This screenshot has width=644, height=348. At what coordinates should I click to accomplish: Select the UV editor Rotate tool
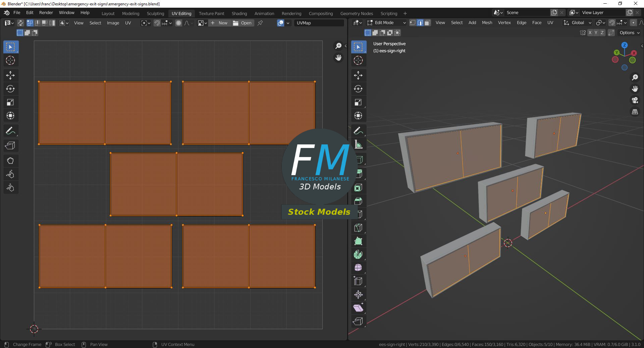(x=10, y=89)
